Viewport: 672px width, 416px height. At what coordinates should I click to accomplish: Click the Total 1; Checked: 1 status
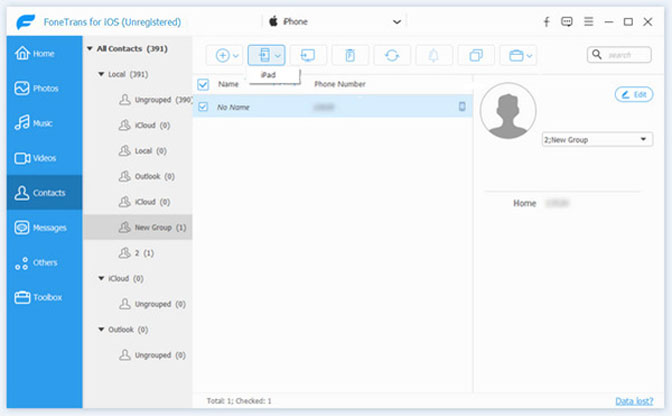tap(239, 401)
